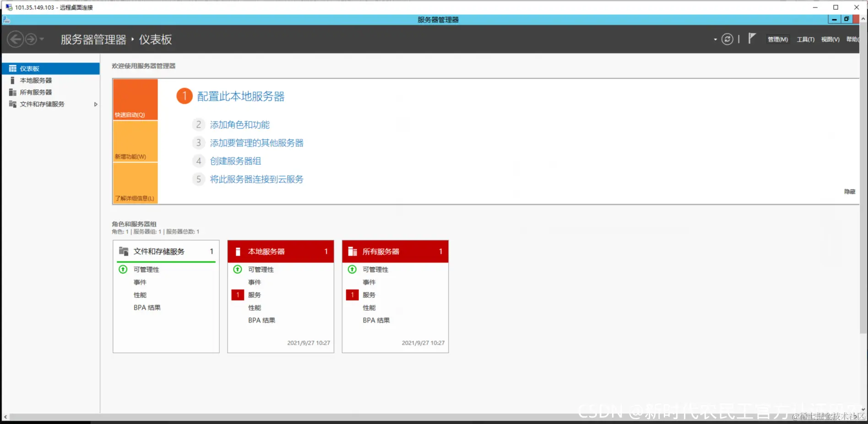Image resolution: width=868 pixels, height=424 pixels.
Task: Open the 帮助 menu
Action: pos(852,39)
